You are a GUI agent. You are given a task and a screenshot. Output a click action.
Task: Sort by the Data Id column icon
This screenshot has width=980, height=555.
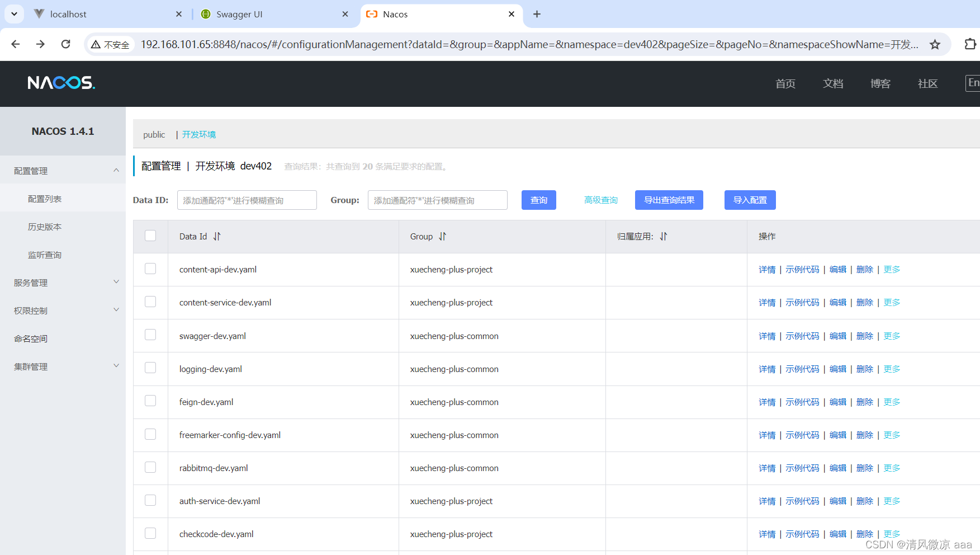point(217,237)
